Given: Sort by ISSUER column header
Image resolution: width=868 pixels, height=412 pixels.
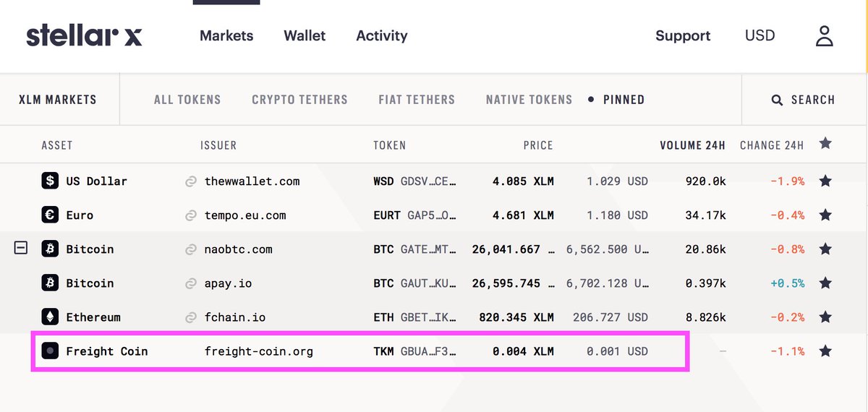Looking at the screenshot, I should point(218,145).
